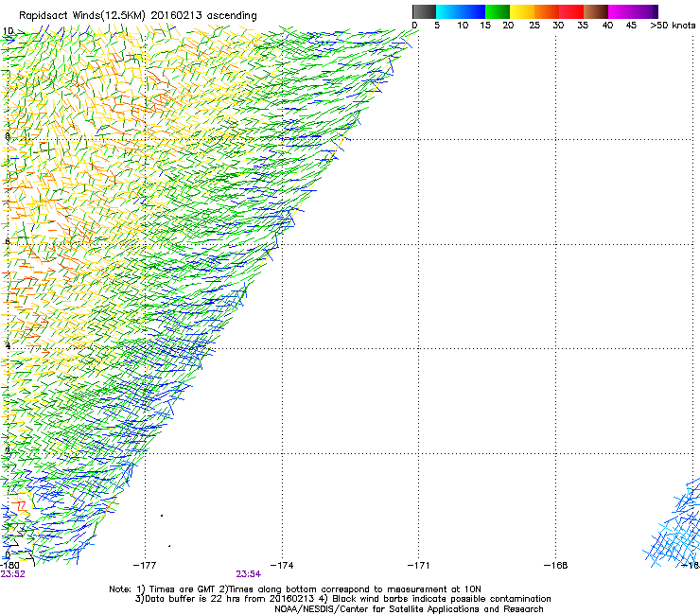Click the latitude label '8' on left axis

(8, 136)
